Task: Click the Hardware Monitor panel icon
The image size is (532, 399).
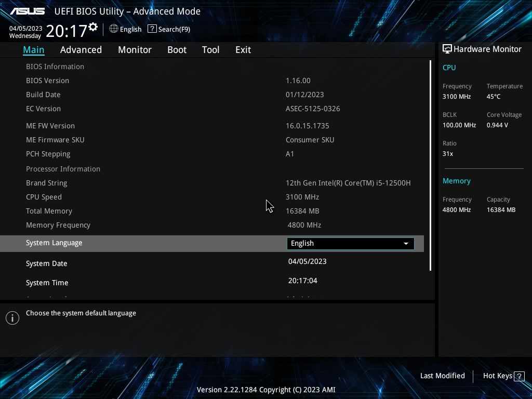Action: tap(447, 48)
